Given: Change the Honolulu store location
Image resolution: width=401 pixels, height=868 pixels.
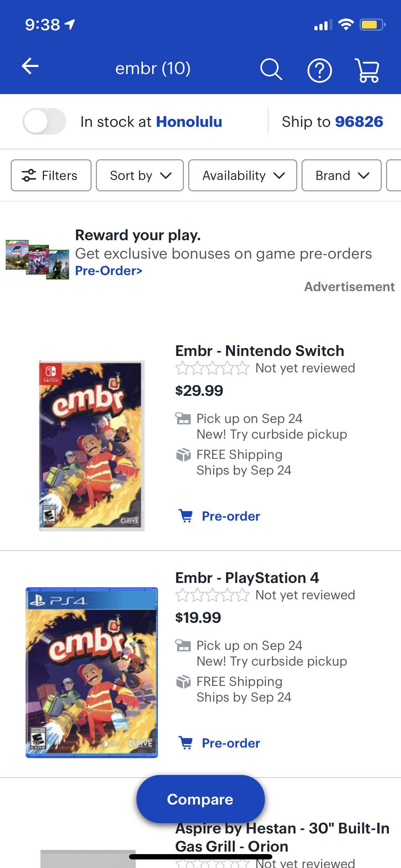Looking at the screenshot, I should tap(189, 122).
